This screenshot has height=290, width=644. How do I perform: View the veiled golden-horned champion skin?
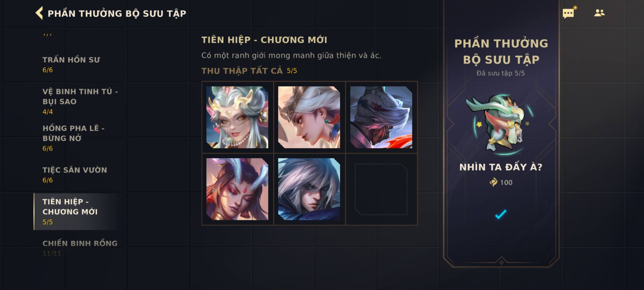[237, 117]
